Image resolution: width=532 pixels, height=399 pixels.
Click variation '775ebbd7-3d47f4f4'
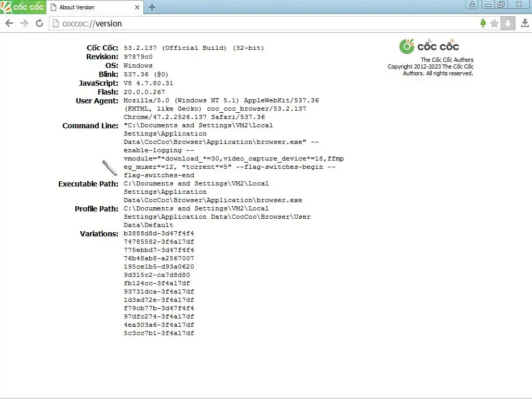(159, 250)
